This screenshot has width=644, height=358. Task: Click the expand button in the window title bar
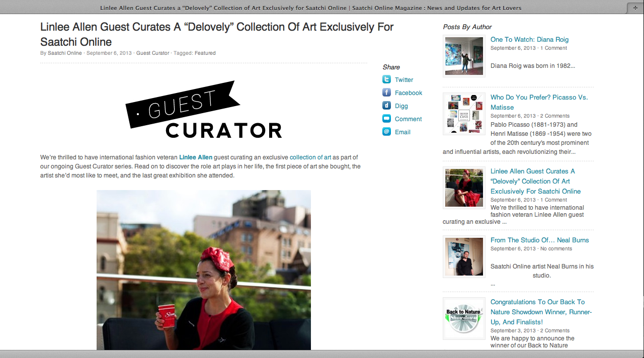635,8
